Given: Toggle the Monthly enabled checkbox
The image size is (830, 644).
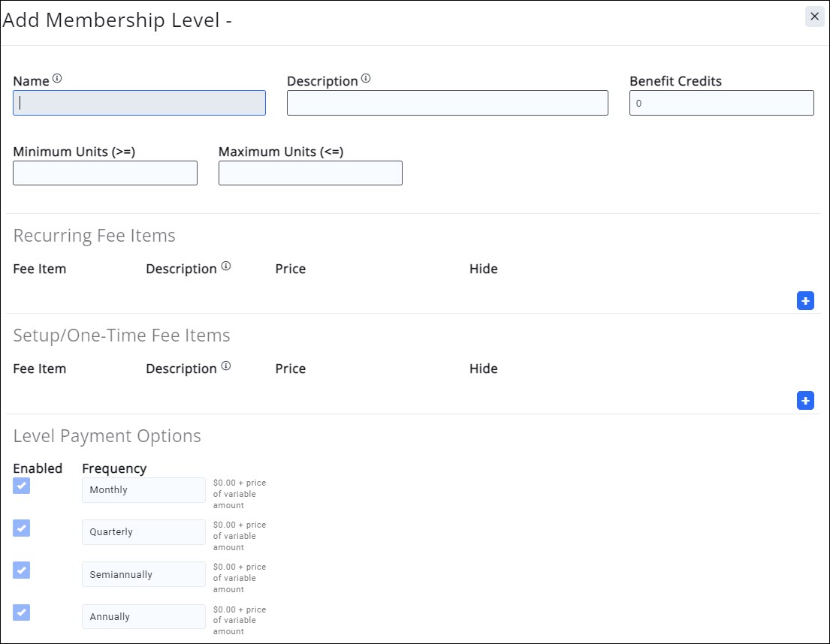Looking at the screenshot, I should tap(22, 486).
